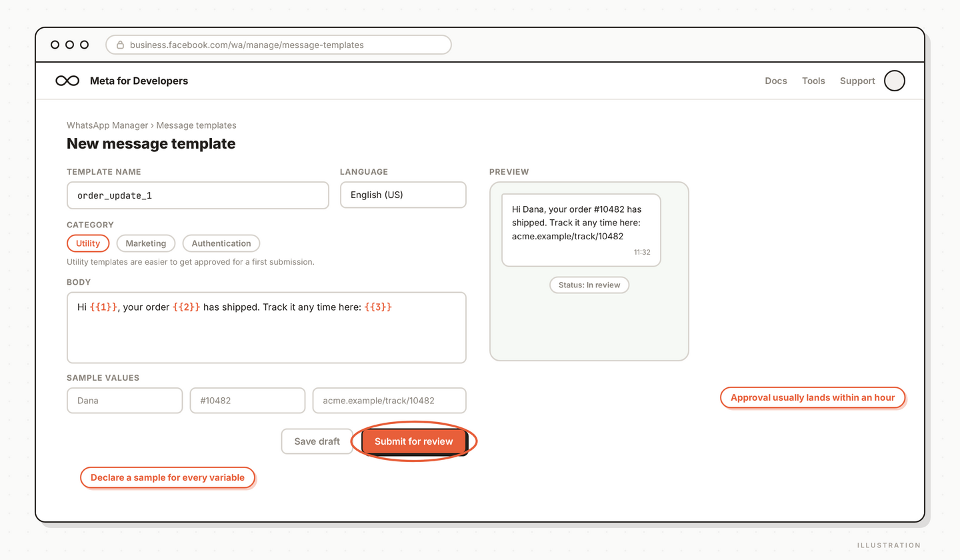The width and height of the screenshot is (960, 560).
Task: Open the Support navigation item
Action: point(857,81)
